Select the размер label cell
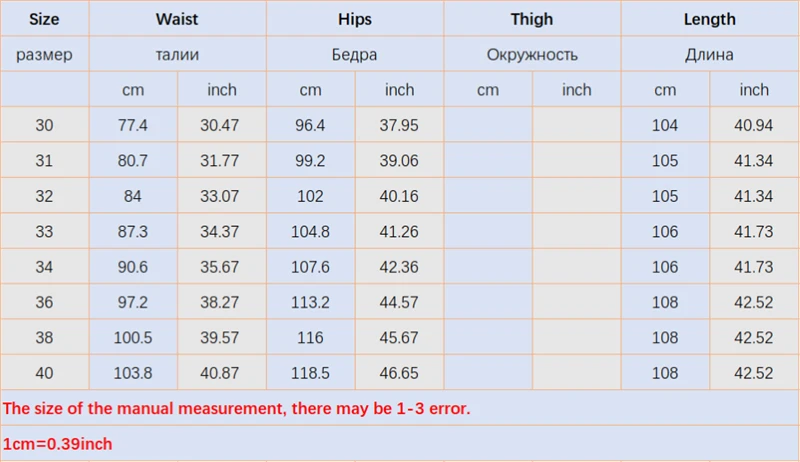The image size is (800, 462). point(44,54)
